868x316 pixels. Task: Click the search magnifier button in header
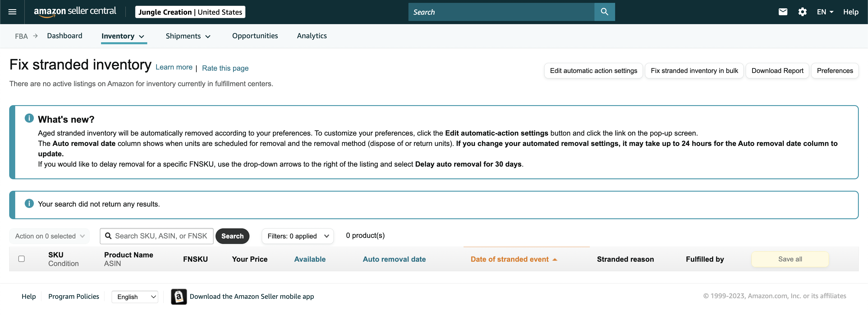click(604, 12)
